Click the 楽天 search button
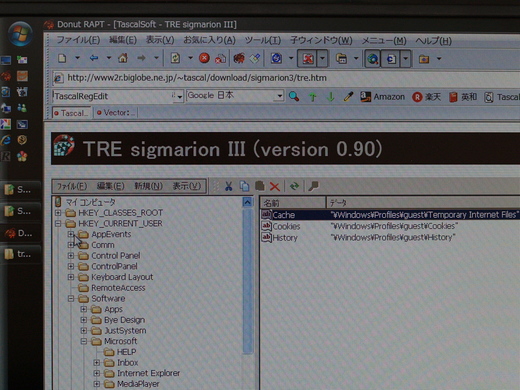 click(427, 97)
